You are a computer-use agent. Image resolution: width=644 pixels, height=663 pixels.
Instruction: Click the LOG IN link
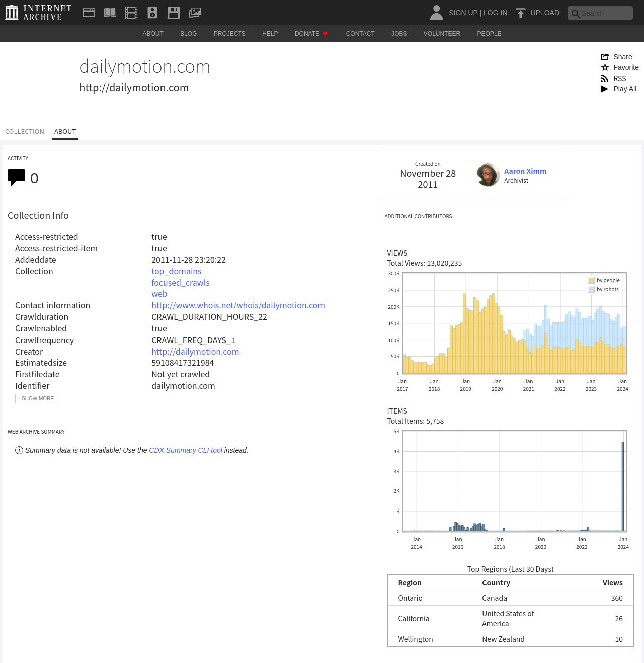pyautogui.click(x=496, y=13)
